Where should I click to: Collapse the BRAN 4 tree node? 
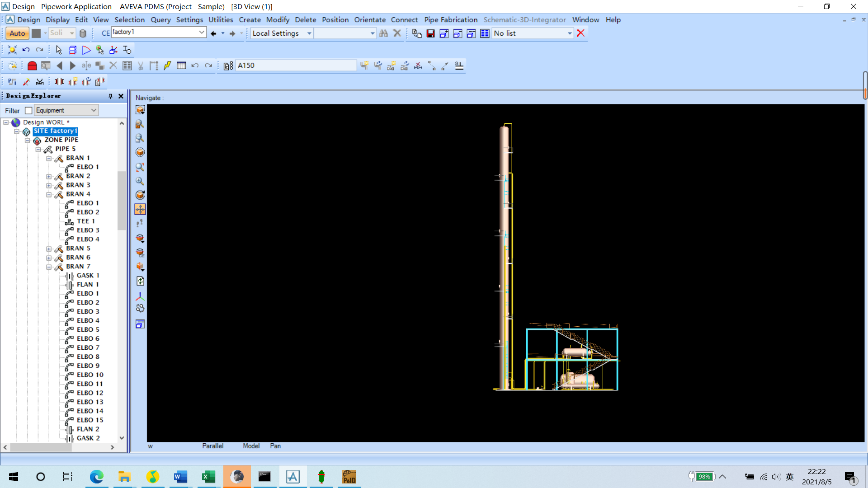49,194
